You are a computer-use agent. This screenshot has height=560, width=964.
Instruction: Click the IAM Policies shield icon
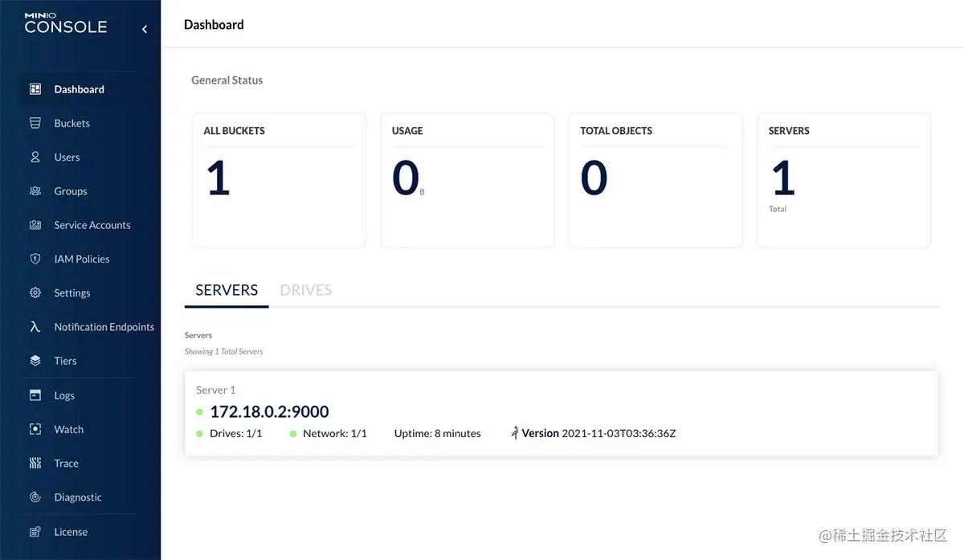(x=35, y=259)
